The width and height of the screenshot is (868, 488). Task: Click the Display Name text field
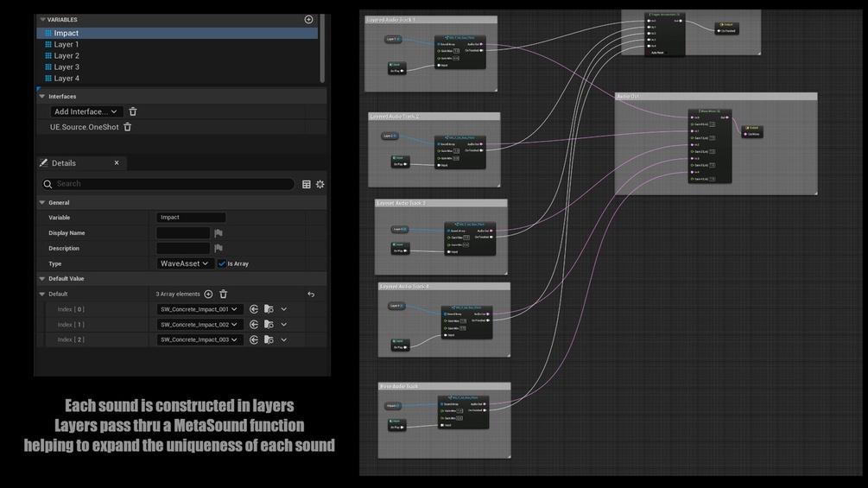point(183,233)
